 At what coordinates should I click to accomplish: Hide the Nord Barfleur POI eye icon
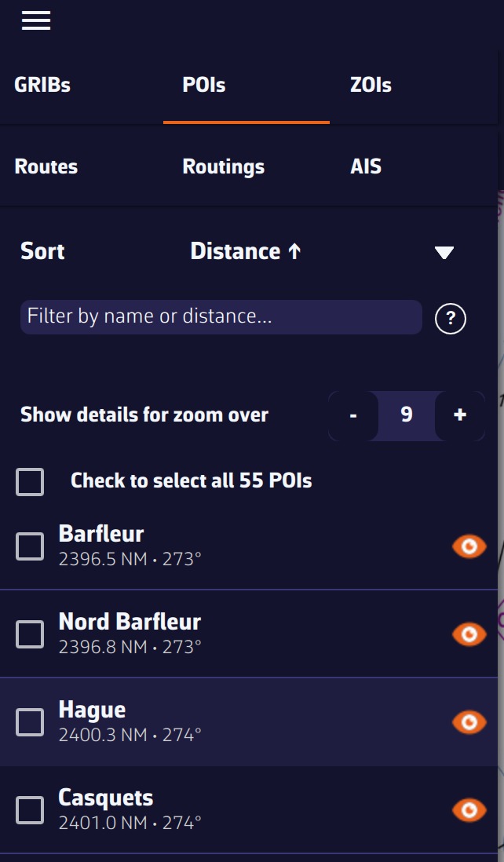point(469,634)
